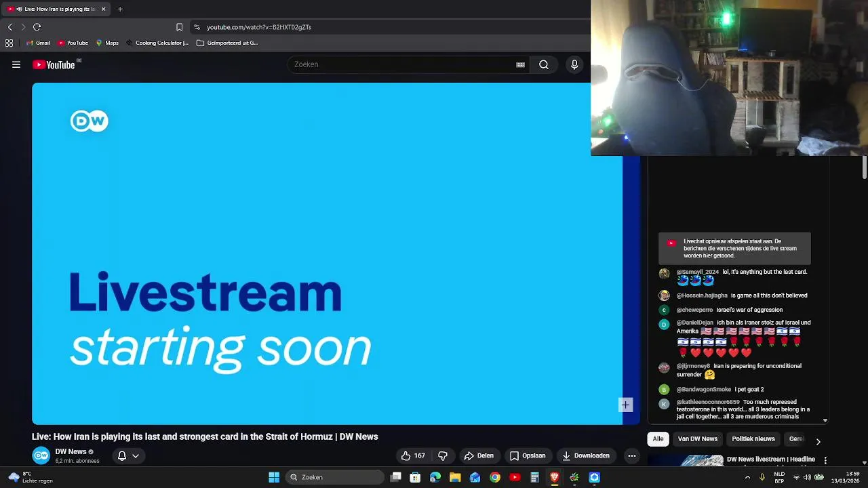This screenshot has width=868, height=488.
Task: Share the video with Delen
Action: click(479, 455)
